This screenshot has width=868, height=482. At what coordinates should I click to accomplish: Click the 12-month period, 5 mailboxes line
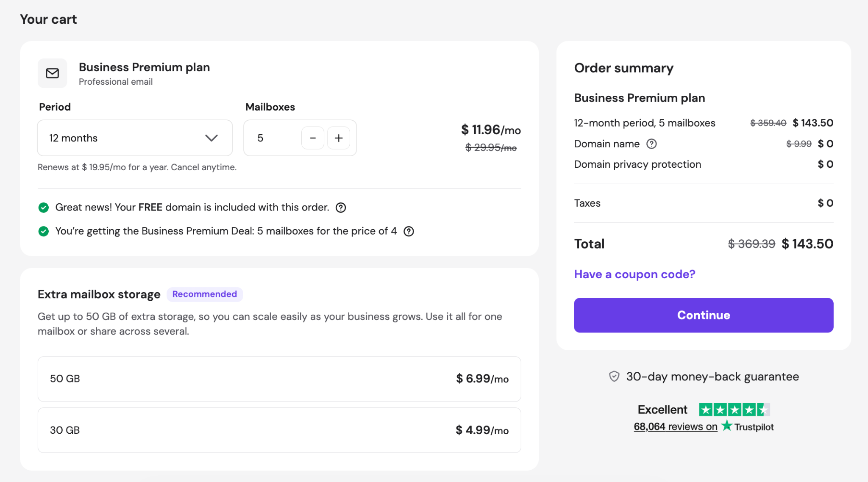[x=645, y=123]
